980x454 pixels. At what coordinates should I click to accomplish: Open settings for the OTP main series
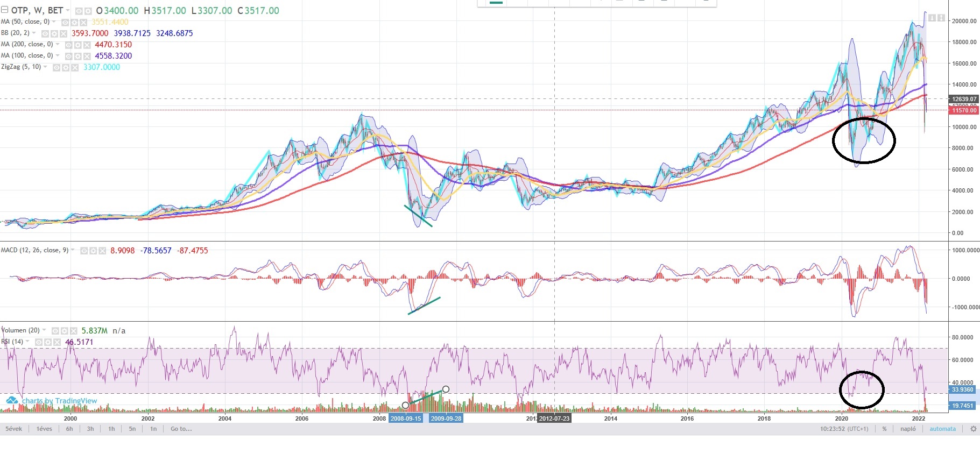pos(88,11)
